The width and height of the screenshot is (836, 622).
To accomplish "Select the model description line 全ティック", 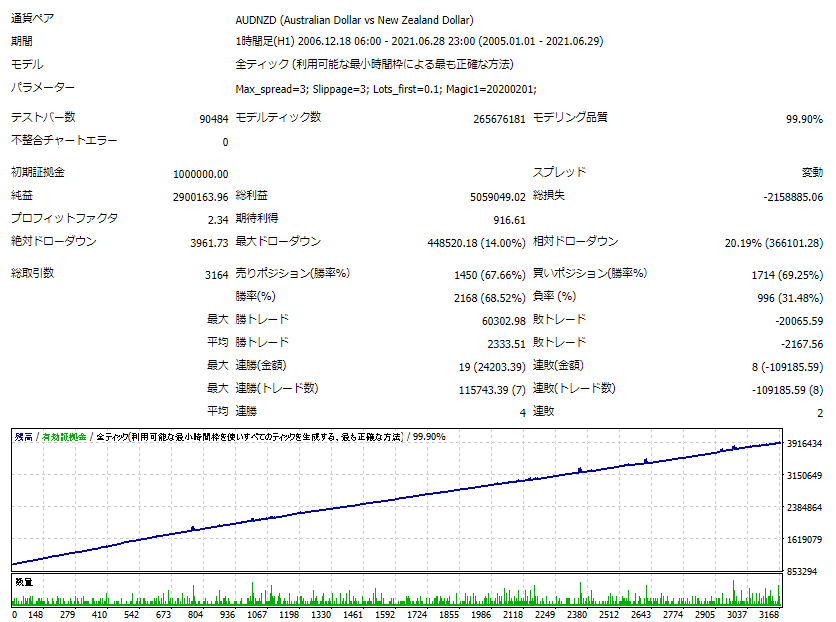I will (x=374, y=64).
